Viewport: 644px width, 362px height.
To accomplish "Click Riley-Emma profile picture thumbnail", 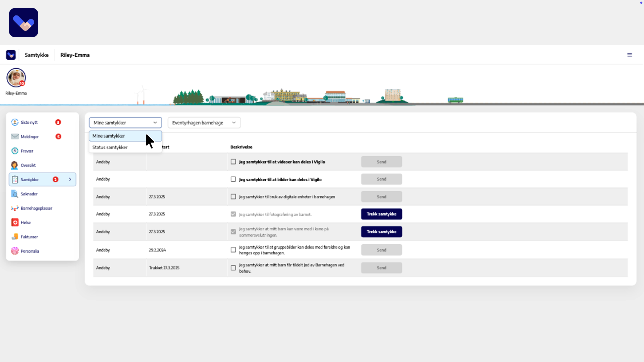I will coord(16,78).
